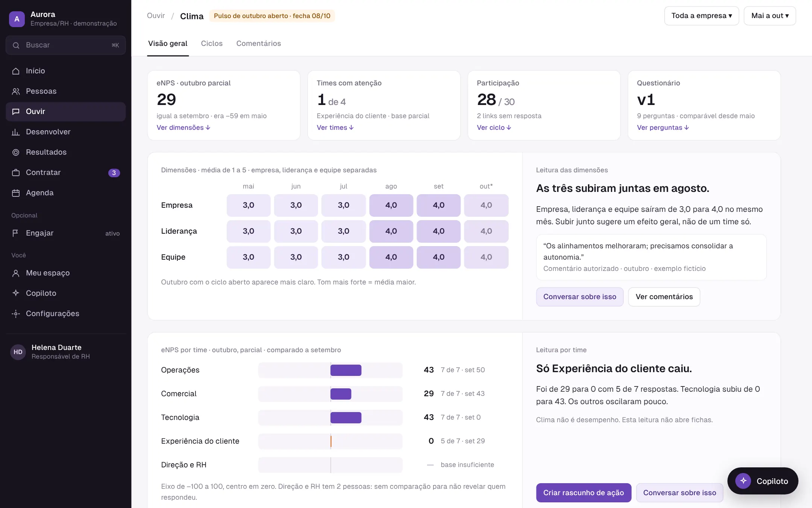Viewport: 812px width, 508px height.
Task: Click Criar rascunho de ação button
Action: tap(583, 493)
